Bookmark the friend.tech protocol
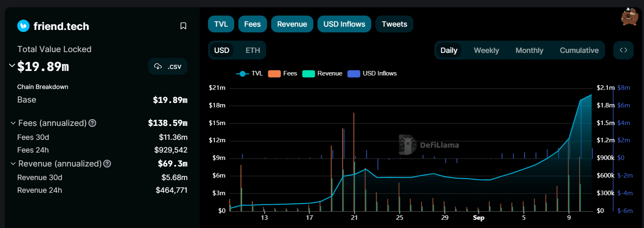 183,26
